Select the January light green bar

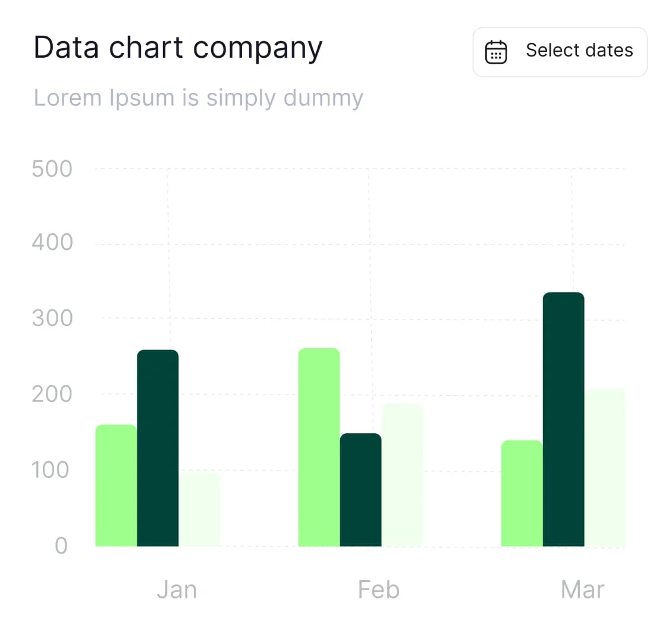pos(116,486)
